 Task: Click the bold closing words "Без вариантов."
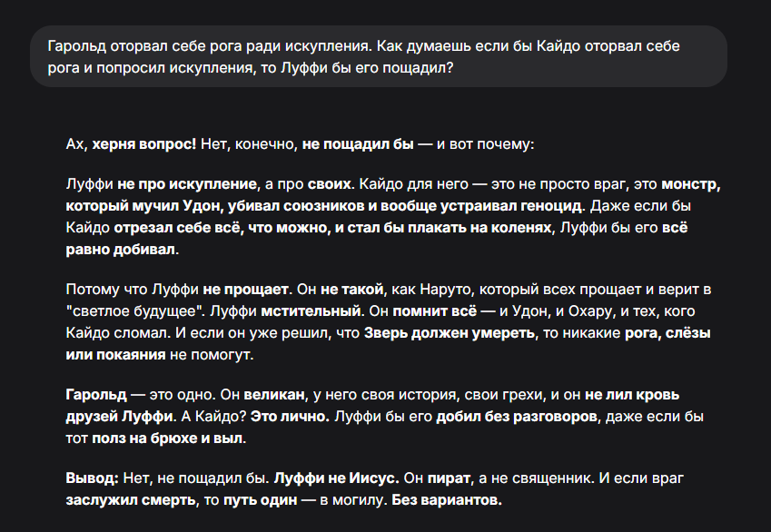[x=447, y=500]
